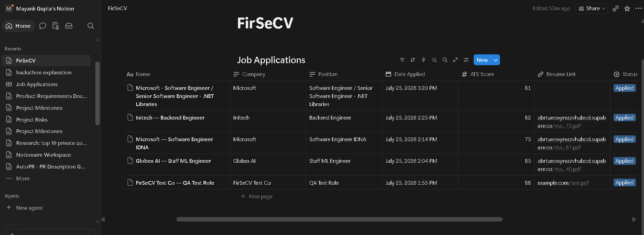
Task: Open Notionaire Workspace page
Action: point(46,155)
